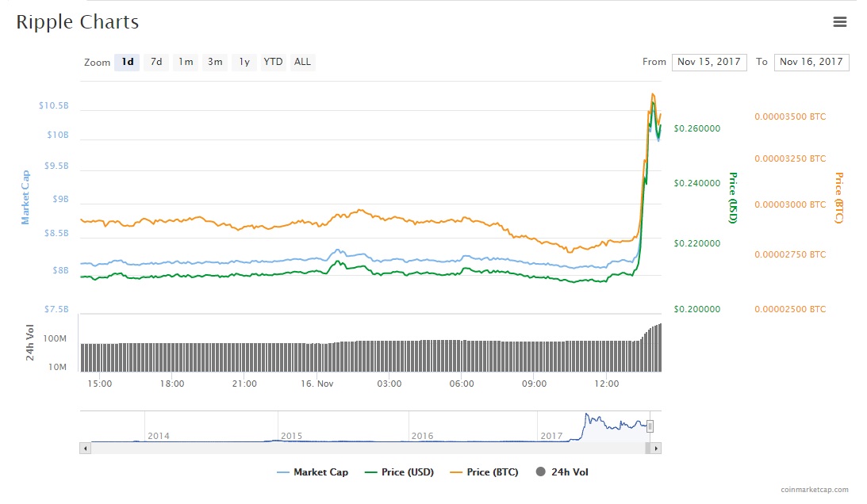Click the Ripple Charts heading
Image resolution: width=867 pixels, height=504 pixels.
point(78,22)
